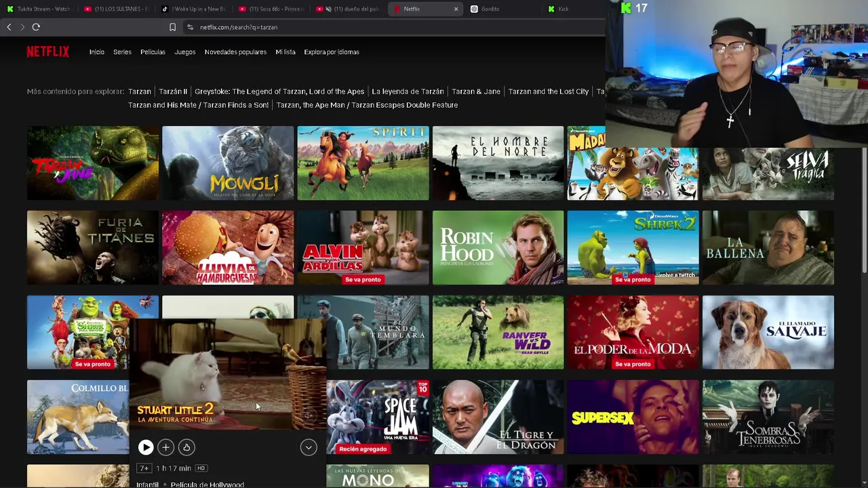Open Ranveer vs Wild thumbnail
Screen dimensions: 868x488
[498, 333]
